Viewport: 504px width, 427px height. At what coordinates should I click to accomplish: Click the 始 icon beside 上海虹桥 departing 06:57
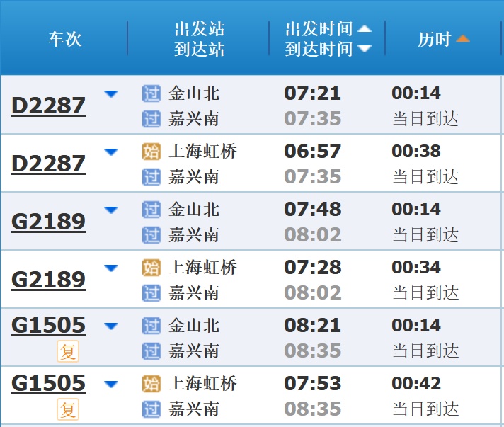pyautogui.click(x=151, y=152)
